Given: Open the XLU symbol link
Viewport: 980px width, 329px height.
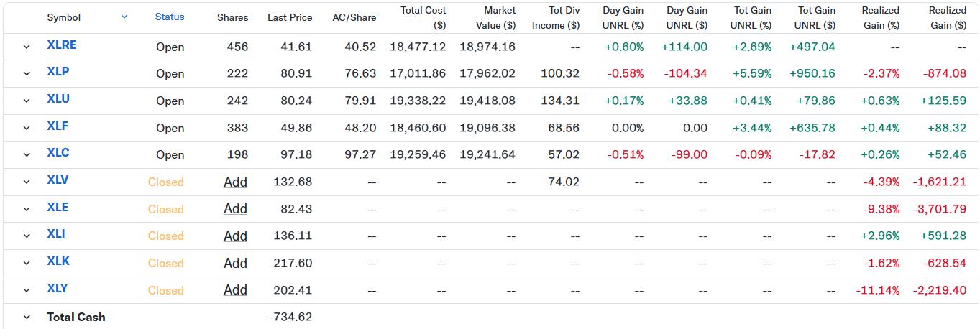Looking at the screenshot, I should click(x=58, y=99).
